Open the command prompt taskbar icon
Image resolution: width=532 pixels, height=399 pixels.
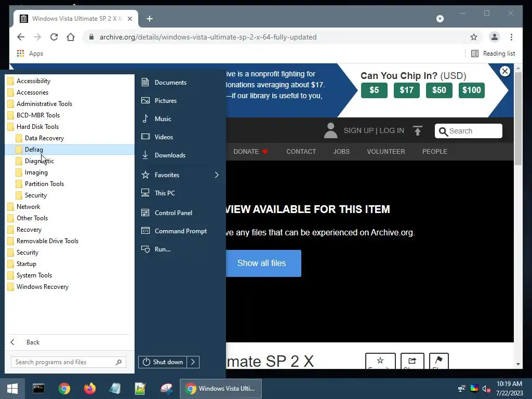38,389
